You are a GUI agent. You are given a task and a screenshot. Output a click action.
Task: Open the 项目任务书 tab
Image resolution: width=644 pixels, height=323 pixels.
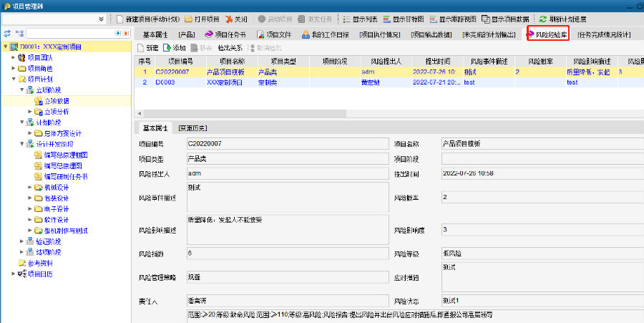point(225,34)
